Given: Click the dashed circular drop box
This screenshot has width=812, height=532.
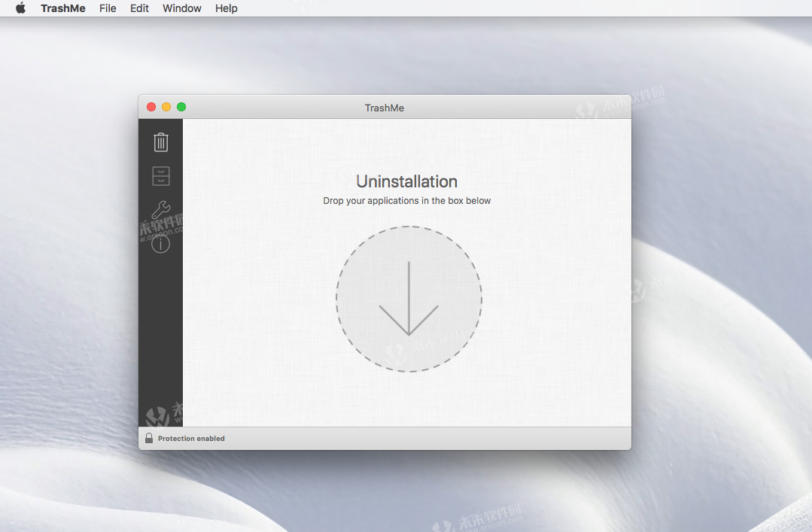Looking at the screenshot, I should pyautogui.click(x=409, y=299).
